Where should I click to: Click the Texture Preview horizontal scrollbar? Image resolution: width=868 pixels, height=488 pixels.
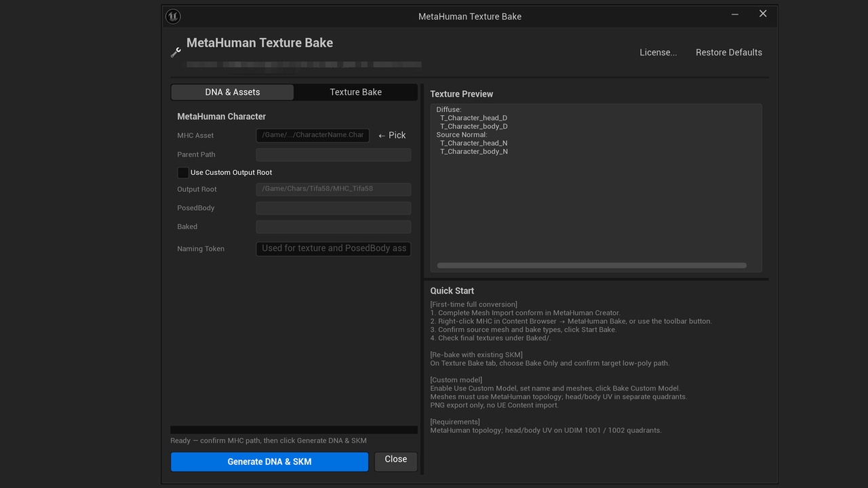592,266
